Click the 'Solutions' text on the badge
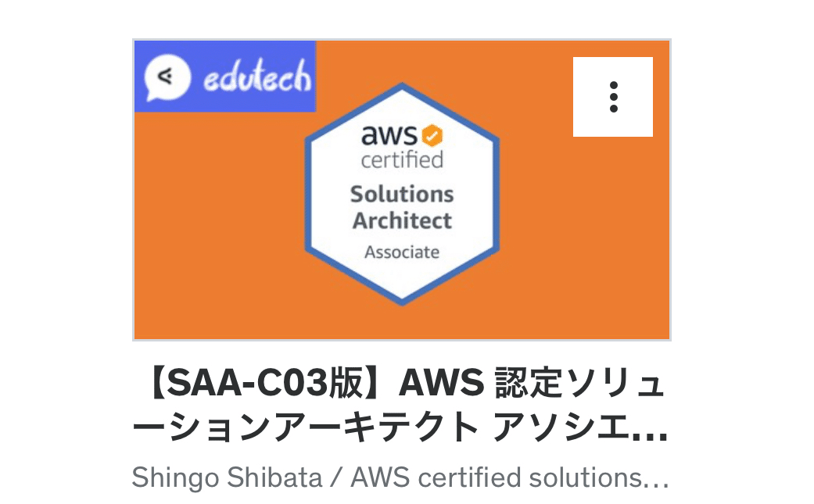 (402, 194)
